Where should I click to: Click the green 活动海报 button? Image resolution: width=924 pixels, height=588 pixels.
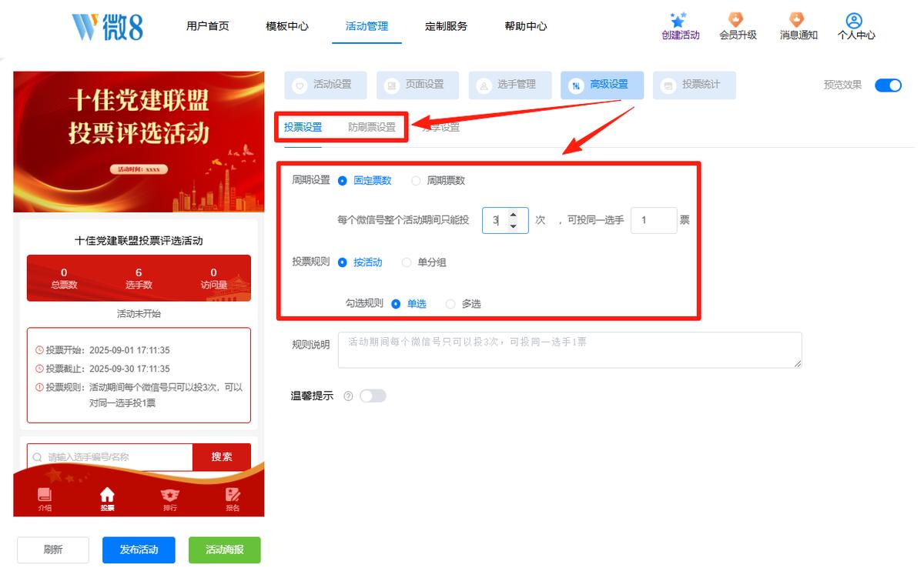tap(225, 550)
